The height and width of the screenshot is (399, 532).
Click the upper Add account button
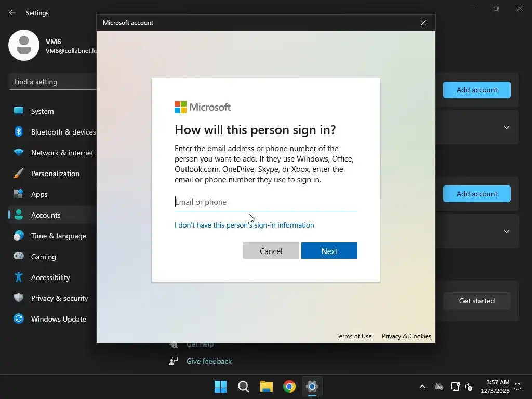point(477,90)
